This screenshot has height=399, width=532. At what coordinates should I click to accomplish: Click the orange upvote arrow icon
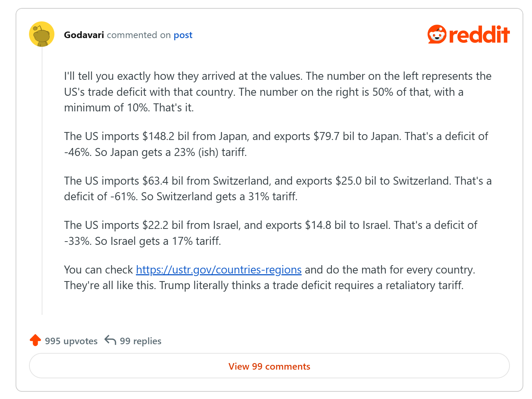pos(35,340)
